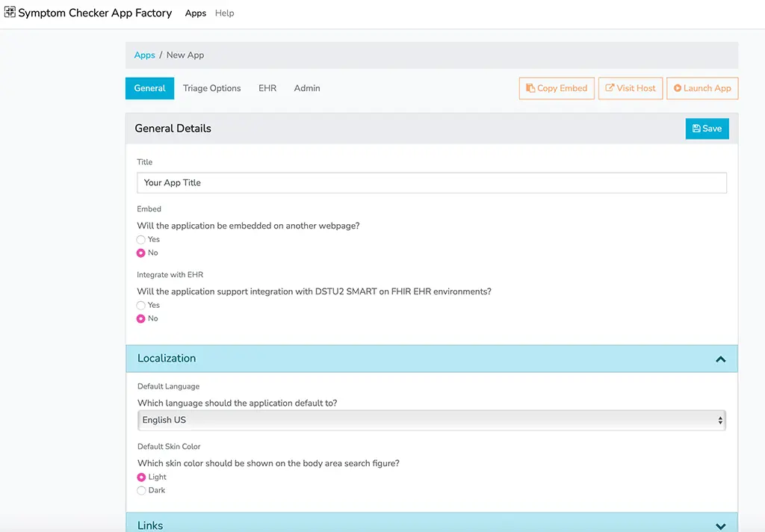Open the EHR tab
765x532 pixels.
coord(267,88)
